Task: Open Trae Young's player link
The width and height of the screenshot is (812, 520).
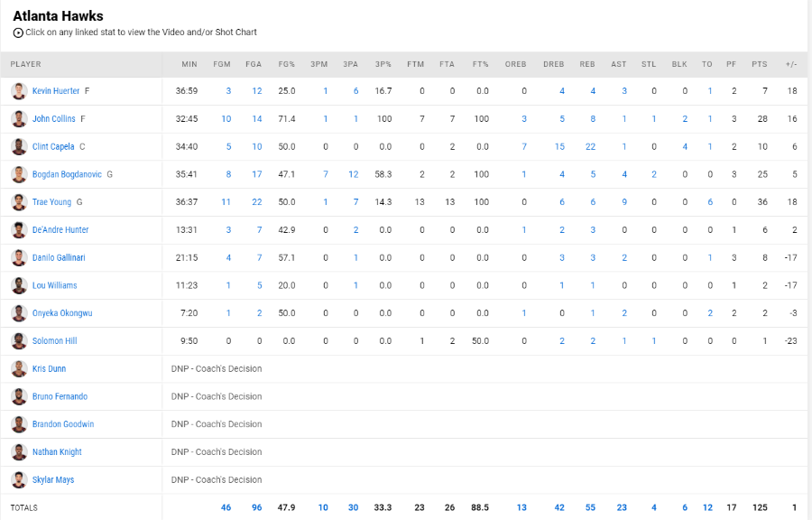Action: point(51,202)
